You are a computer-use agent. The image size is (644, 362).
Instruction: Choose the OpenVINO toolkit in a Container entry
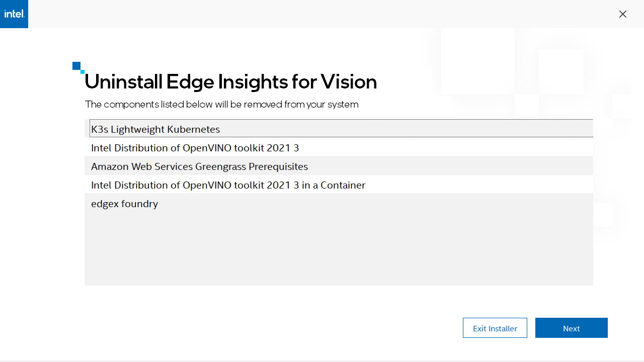click(228, 185)
